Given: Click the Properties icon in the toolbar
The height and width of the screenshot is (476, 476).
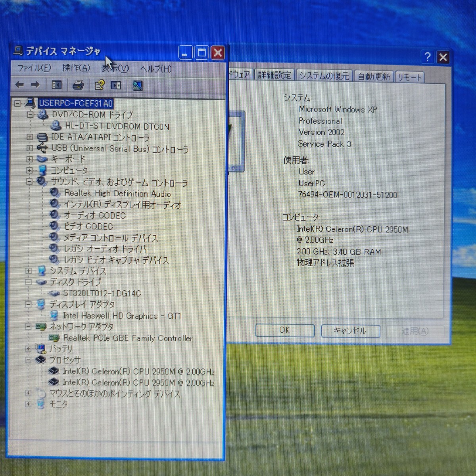Looking at the screenshot, I should click(x=99, y=85).
